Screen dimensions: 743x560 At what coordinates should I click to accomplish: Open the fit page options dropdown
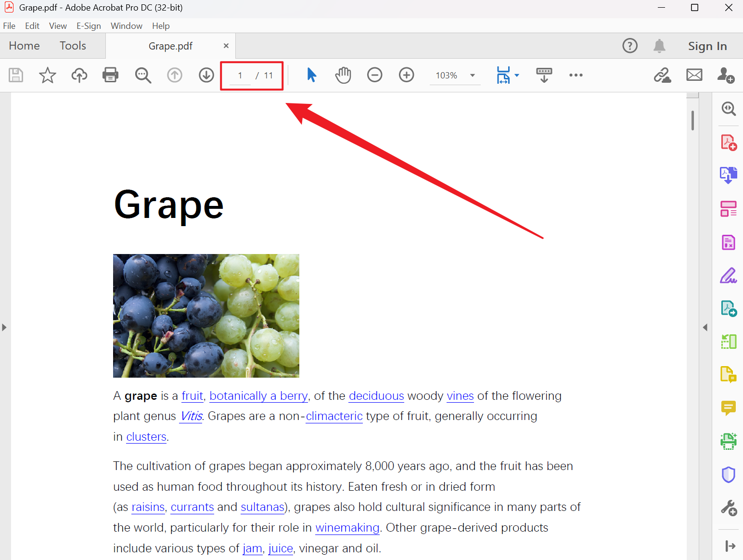(517, 76)
